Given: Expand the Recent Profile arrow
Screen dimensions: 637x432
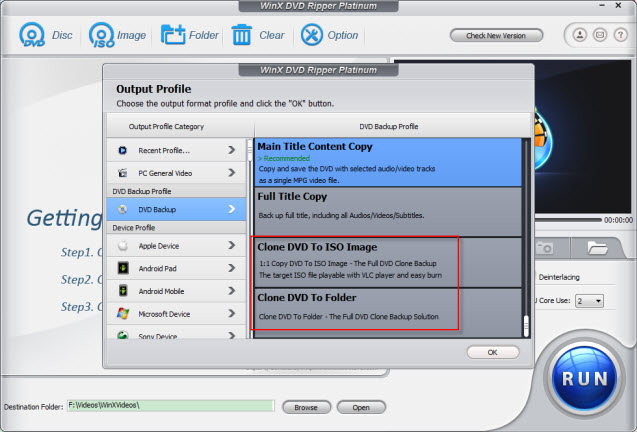Looking at the screenshot, I should coord(232,150).
